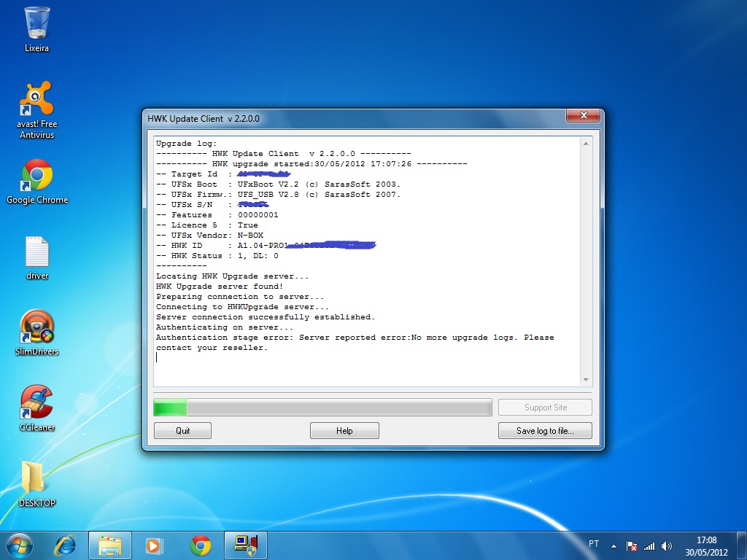This screenshot has width=747, height=560.
Task: Click the 'UFSx S/N' log line
Action: coord(212,205)
